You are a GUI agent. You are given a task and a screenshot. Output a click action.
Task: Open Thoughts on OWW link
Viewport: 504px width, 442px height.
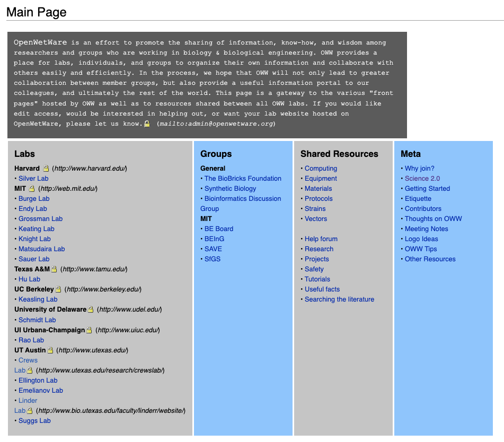pyautogui.click(x=434, y=218)
